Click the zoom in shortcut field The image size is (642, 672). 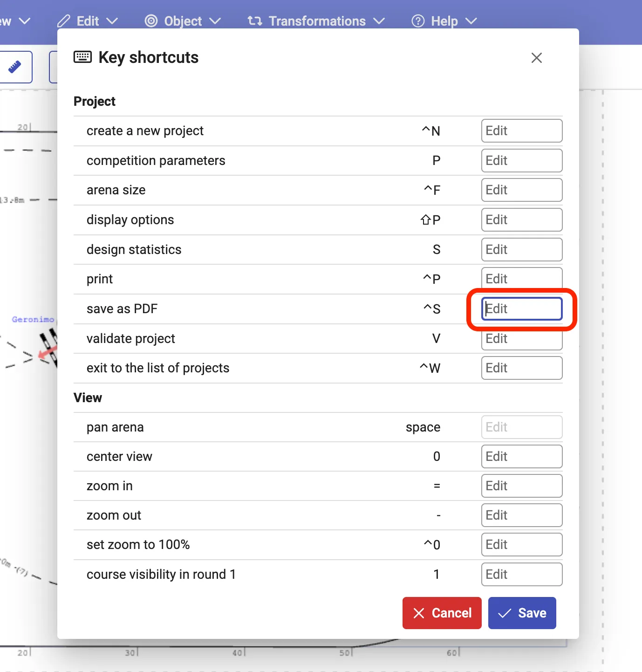(521, 486)
